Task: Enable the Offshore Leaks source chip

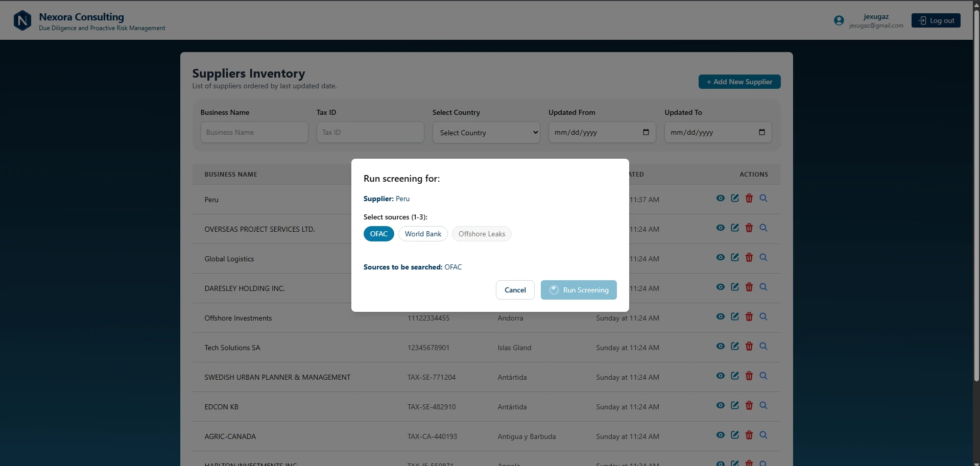Action: [x=482, y=234]
